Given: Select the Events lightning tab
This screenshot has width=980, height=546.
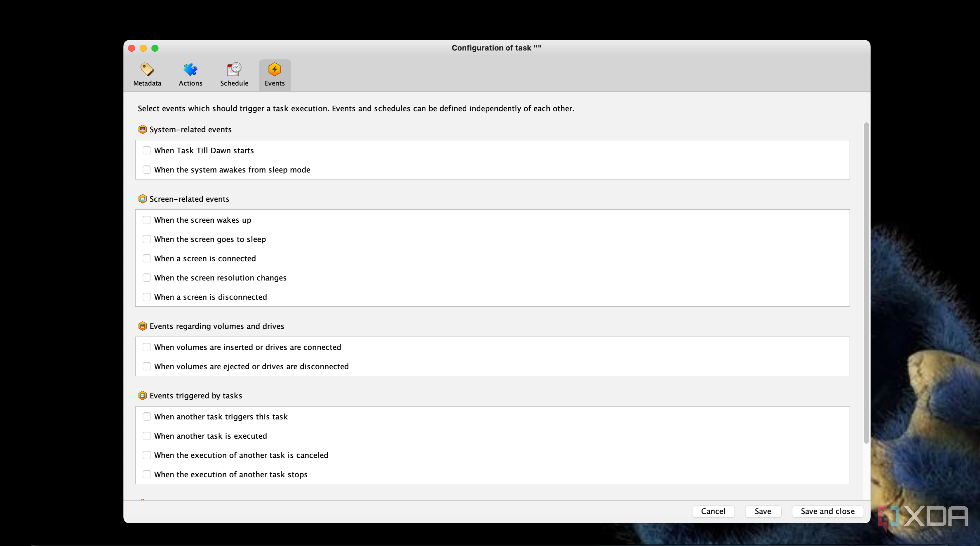Looking at the screenshot, I should (x=275, y=75).
